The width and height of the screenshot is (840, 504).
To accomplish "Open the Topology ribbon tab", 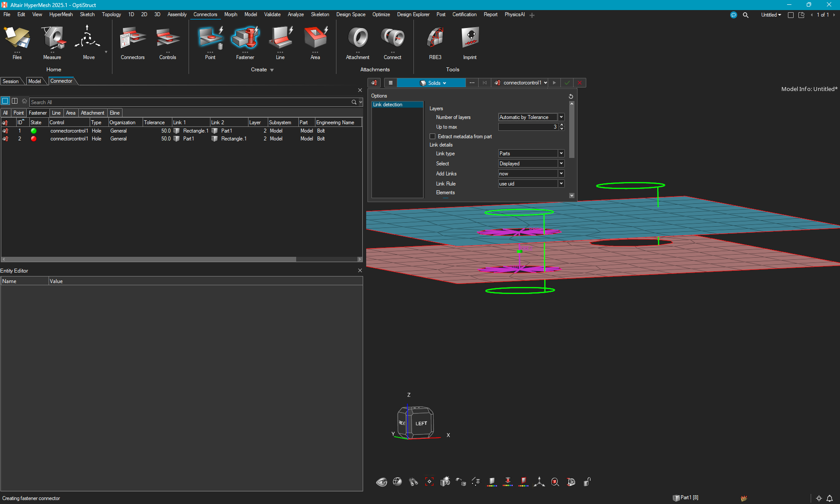I will pyautogui.click(x=111, y=14).
